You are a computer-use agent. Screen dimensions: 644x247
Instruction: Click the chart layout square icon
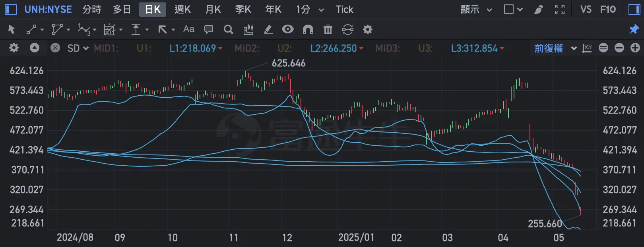pyautogui.click(x=508, y=9)
